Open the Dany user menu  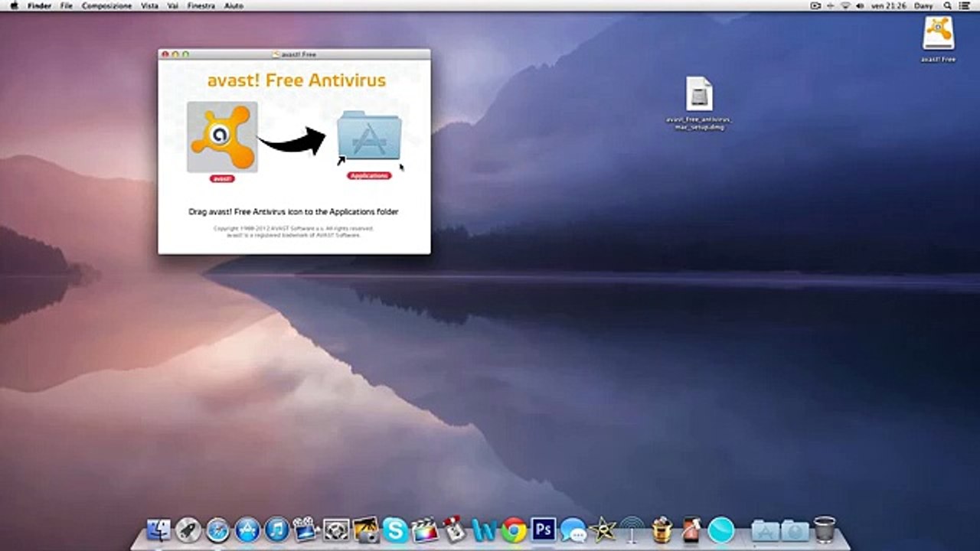[x=925, y=5]
